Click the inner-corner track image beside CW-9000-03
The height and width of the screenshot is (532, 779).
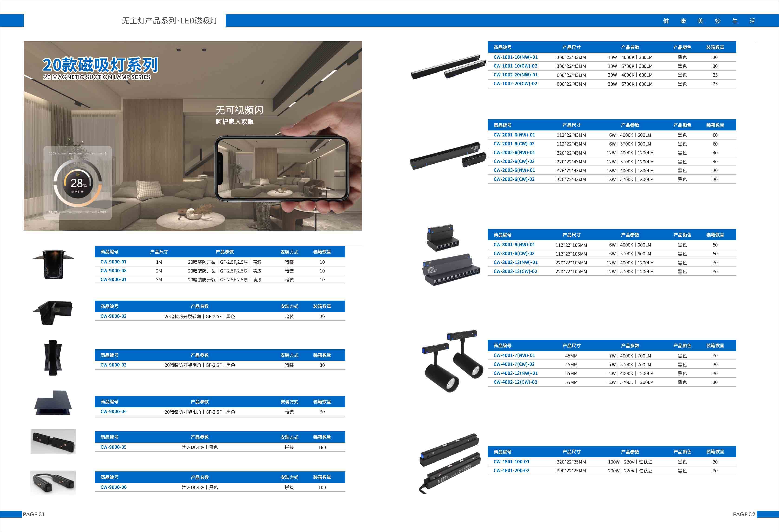[x=53, y=358]
